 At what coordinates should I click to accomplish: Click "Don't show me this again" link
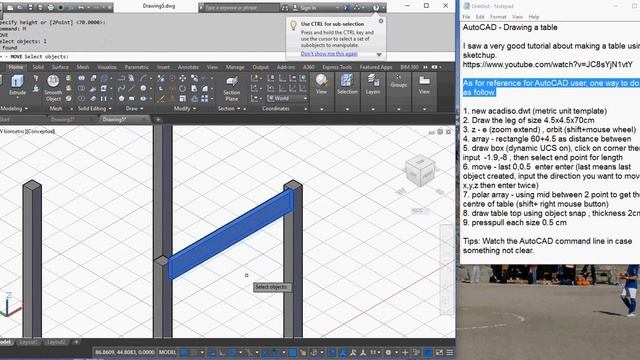click(x=329, y=53)
